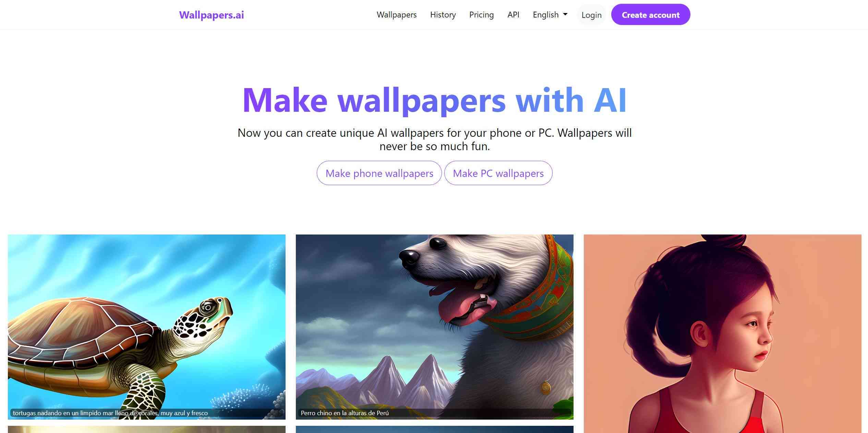Click the Make phone wallpapers button
The width and height of the screenshot is (868, 433).
pyautogui.click(x=379, y=172)
